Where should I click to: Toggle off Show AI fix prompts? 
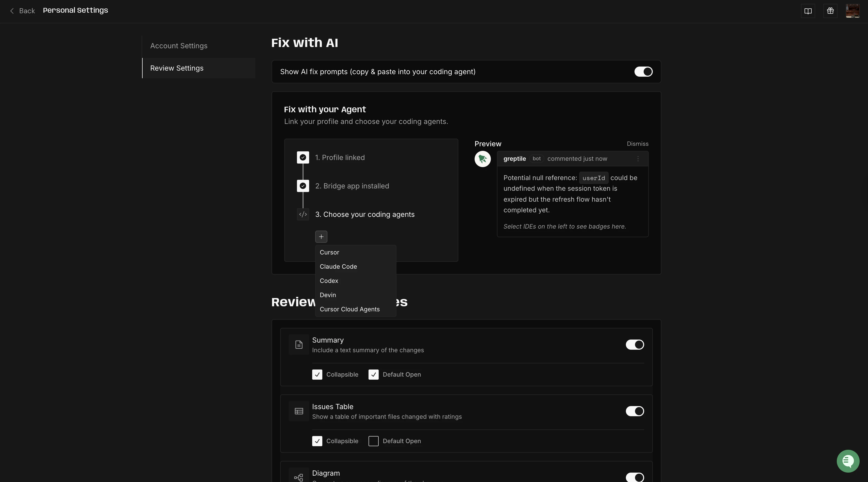point(643,71)
